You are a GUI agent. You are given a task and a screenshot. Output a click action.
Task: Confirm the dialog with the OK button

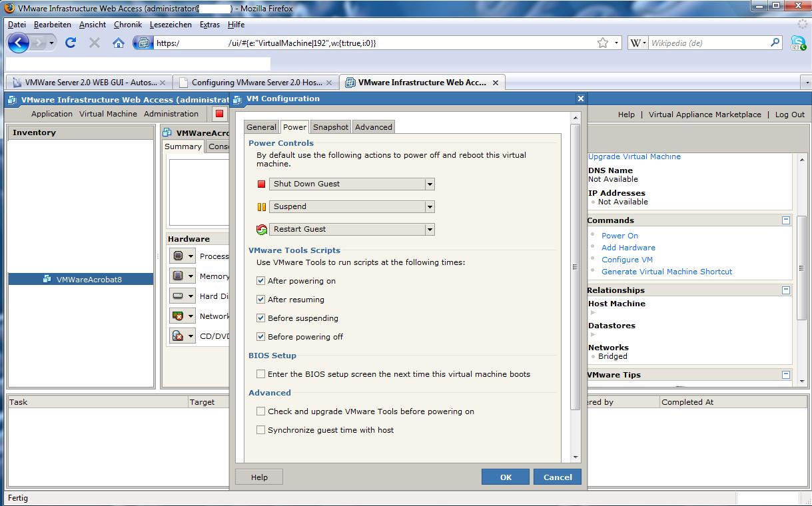[506, 477]
